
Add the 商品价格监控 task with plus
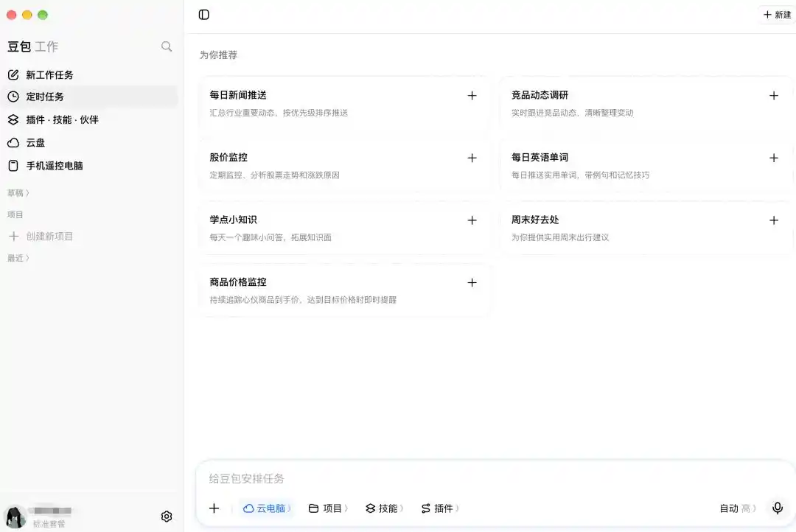click(x=472, y=283)
